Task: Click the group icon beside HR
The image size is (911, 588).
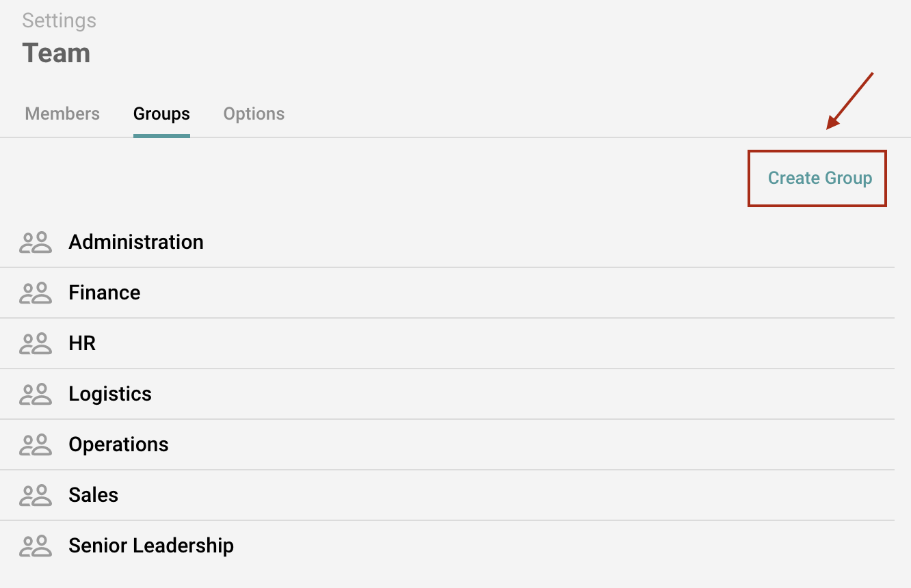Action: pyautogui.click(x=36, y=343)
